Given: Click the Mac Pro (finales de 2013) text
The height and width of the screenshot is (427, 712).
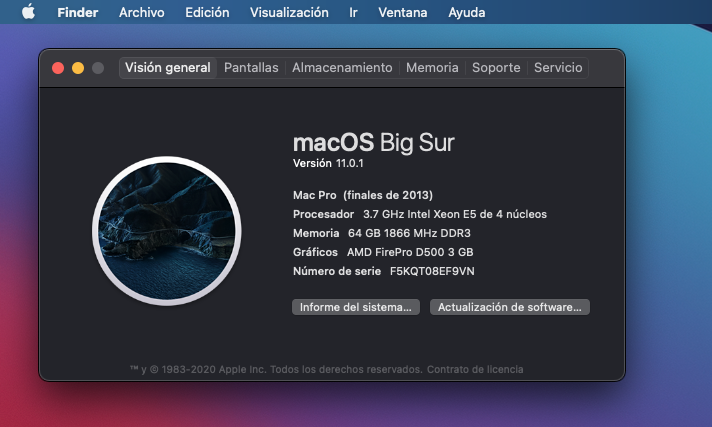Looking at the screenshot, I should [363, 195].
